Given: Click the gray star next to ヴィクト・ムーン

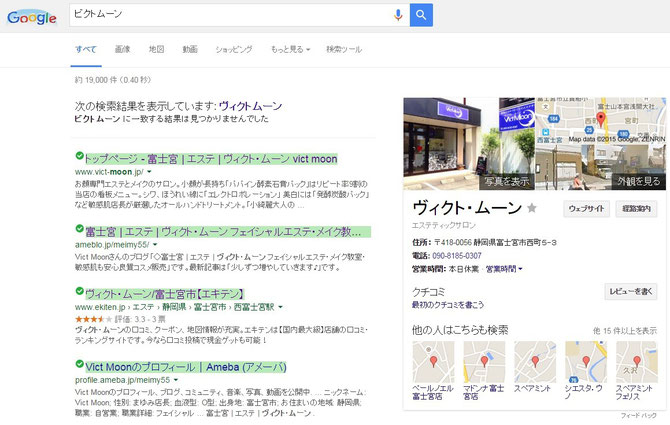Looking at the screenshot, I should (x=532, y=208).
